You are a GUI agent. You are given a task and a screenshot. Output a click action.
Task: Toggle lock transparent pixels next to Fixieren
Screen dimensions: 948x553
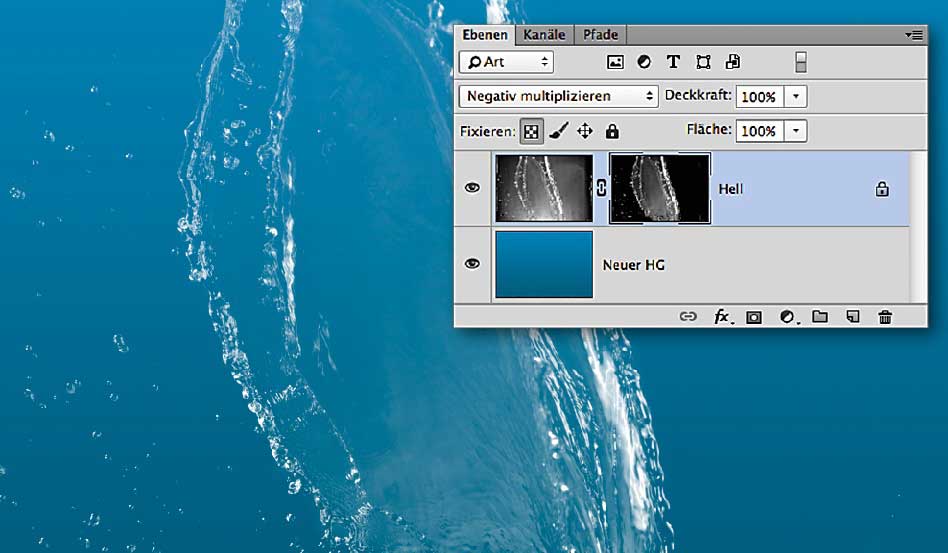(x=531, y=131)
